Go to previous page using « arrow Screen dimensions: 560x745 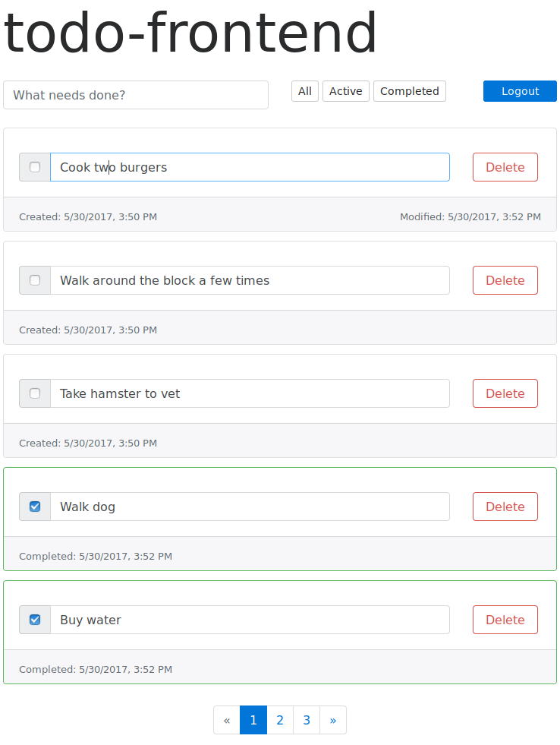(227, 720)
